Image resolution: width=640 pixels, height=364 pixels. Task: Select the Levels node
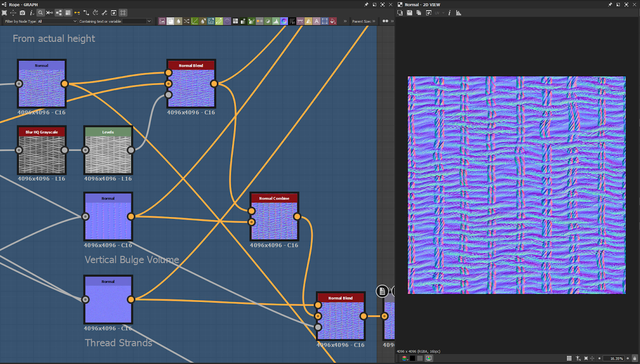[x=108, y=150]
